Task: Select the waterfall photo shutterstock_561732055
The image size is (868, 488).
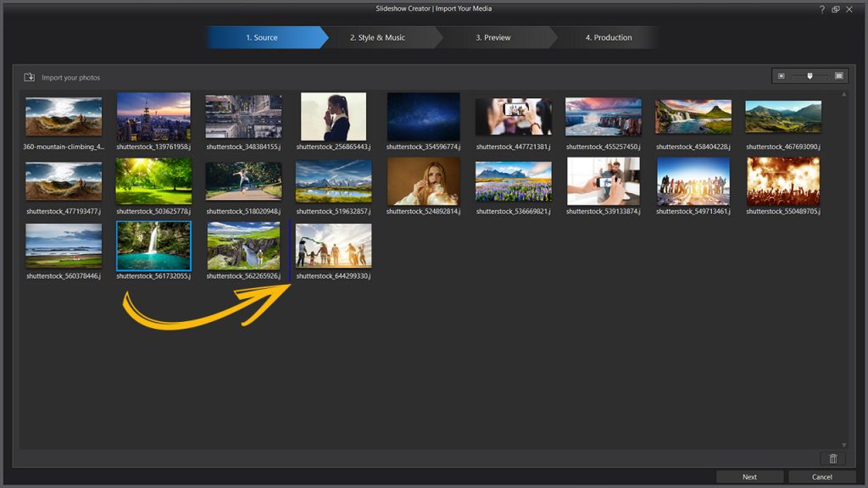Action: coord(153,246)
